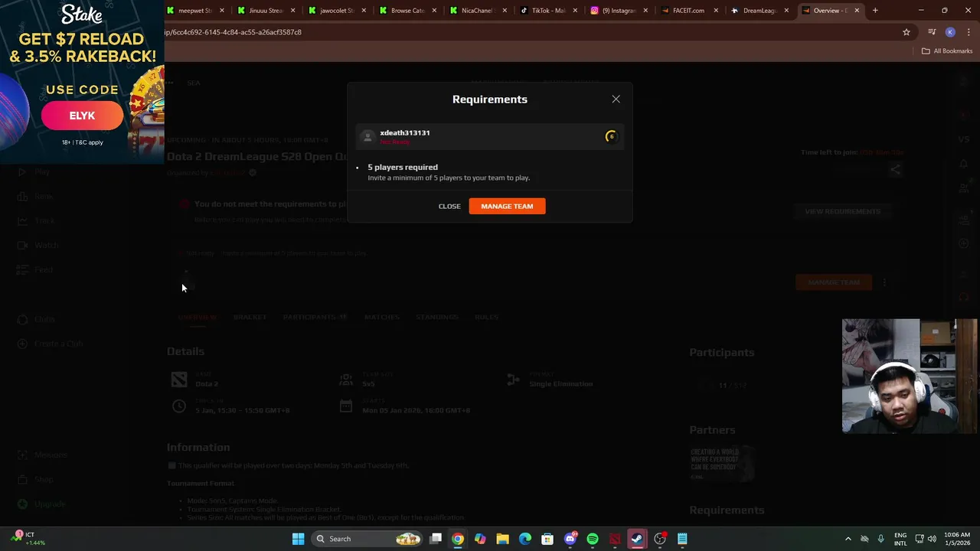Open OBS Studio from the taskbar
The image size is (980, 551).
[x=660, y=539]
